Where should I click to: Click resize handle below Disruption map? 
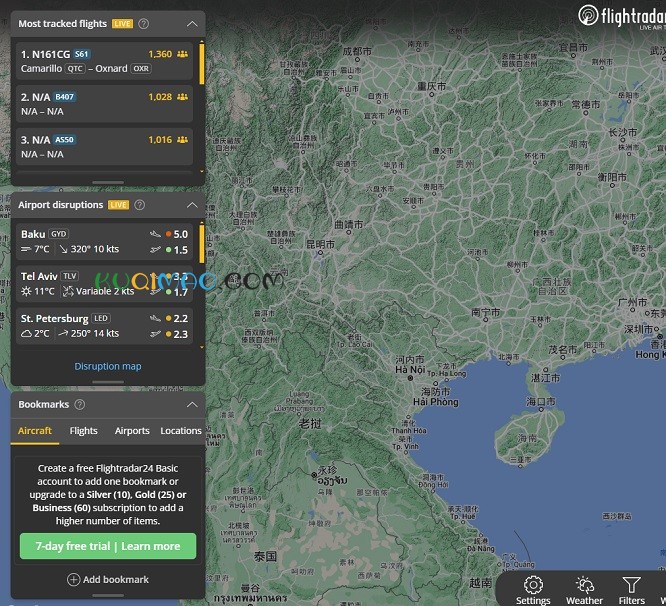[108, 382]
